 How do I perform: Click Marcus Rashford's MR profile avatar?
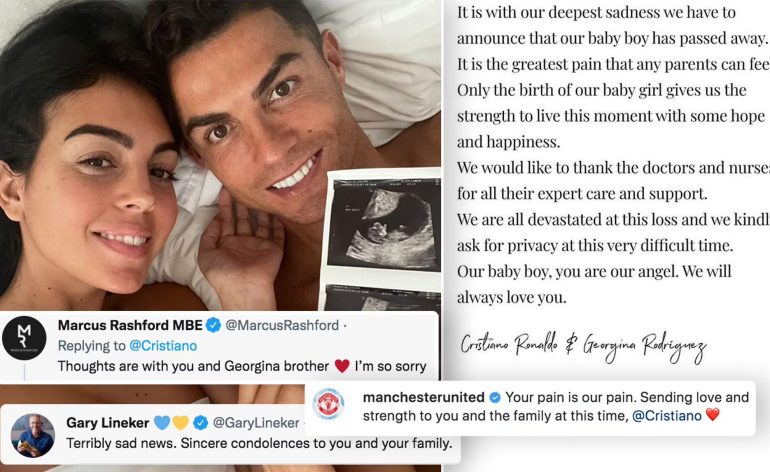pos(24,338)
